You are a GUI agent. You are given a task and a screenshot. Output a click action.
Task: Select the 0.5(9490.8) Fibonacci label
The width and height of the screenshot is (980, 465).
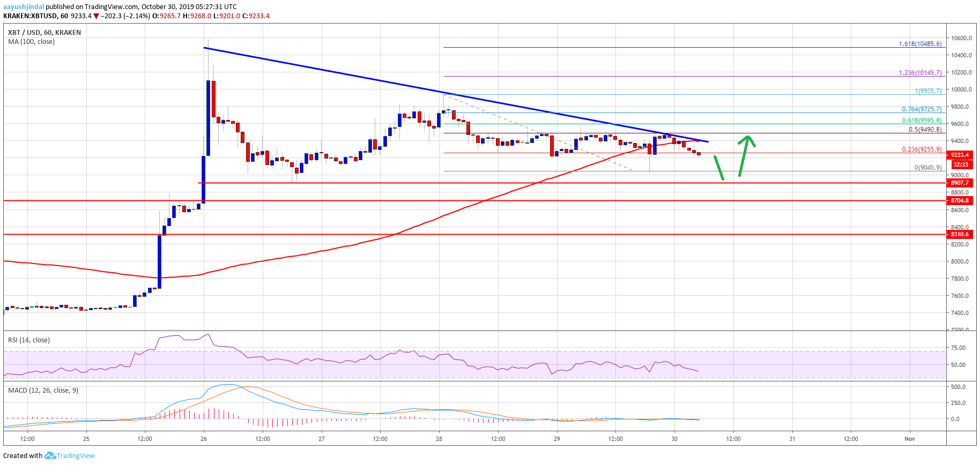point(925,130)
